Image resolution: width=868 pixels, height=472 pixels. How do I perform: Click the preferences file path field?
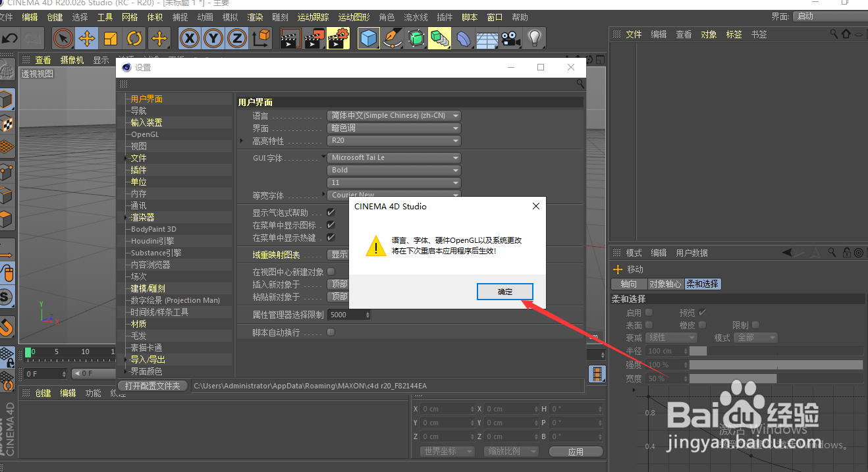pos(388,386)
